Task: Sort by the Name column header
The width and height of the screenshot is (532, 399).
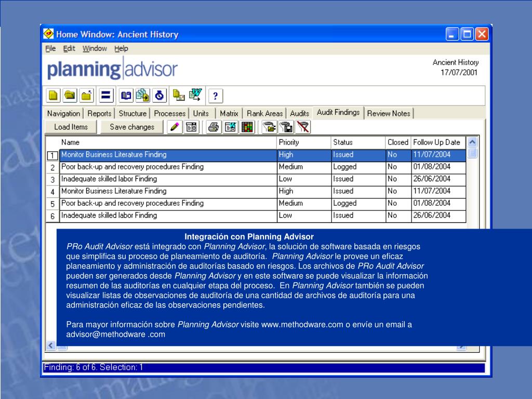Action: pyautogui.click(x=168, y=142)
